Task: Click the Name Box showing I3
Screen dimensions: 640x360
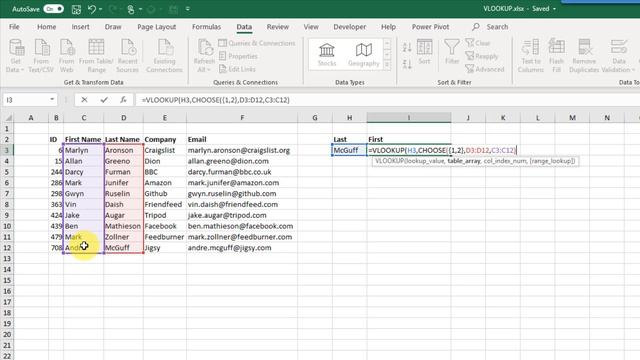Action: click(25, 100)
